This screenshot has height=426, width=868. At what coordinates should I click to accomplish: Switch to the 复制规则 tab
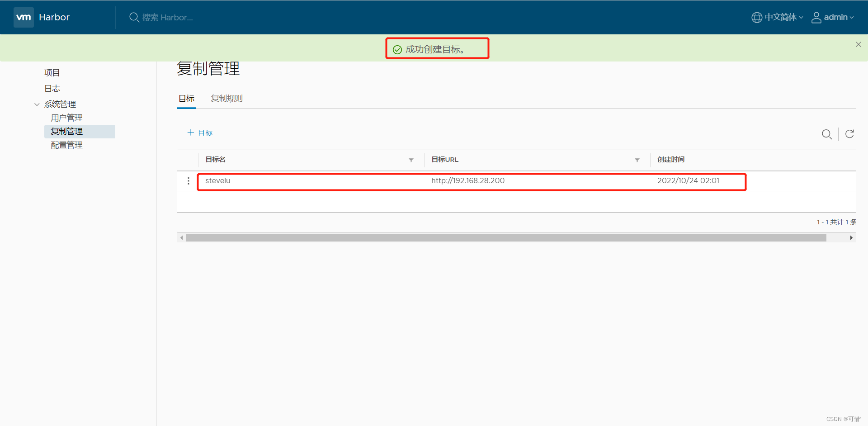tap(227, 99)
